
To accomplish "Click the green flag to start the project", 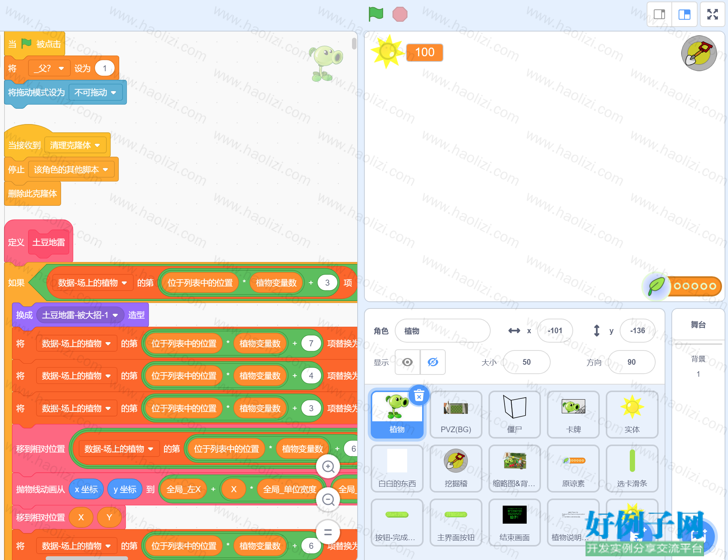I will 376,14.
